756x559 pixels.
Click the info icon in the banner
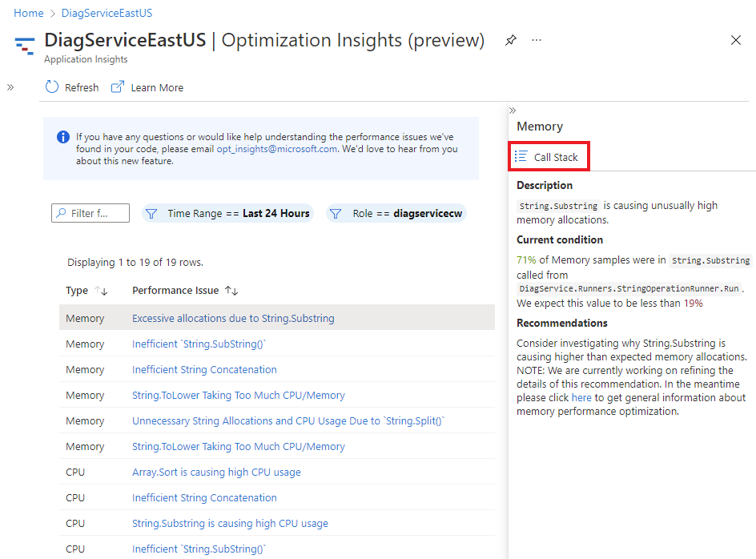(63, 137)
